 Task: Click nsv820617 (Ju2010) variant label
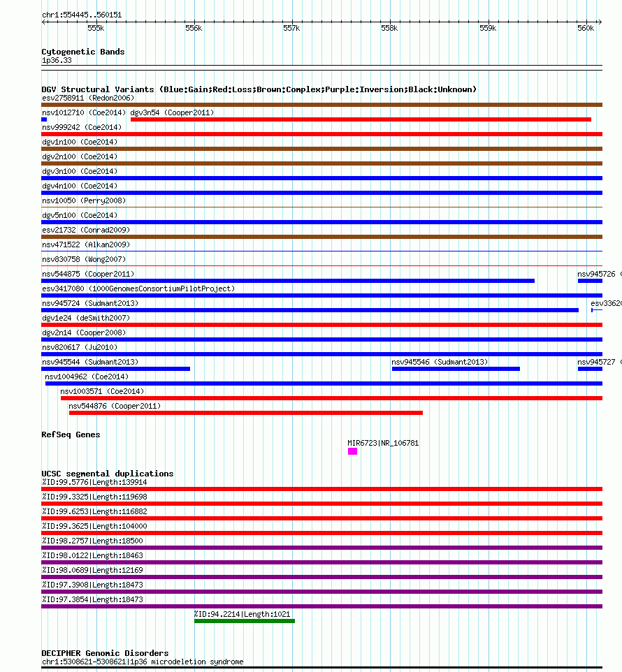(x=80, y=347)
